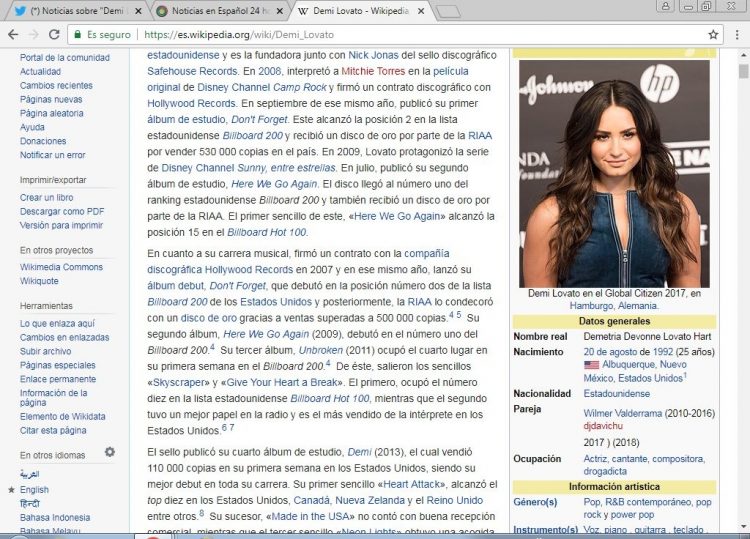Select the Demi Lovato - Wikipedia tab

click(x=359, y=11)
